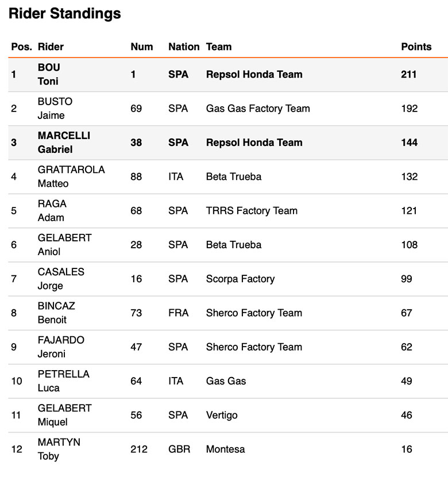Click Aniol Gelabert's name

[64, 244]
